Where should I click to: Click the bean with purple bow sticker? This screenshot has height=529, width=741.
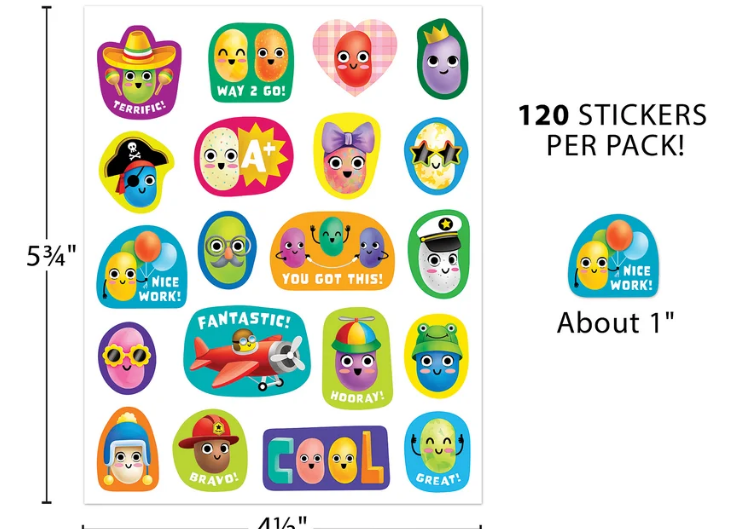click(347, 156)
